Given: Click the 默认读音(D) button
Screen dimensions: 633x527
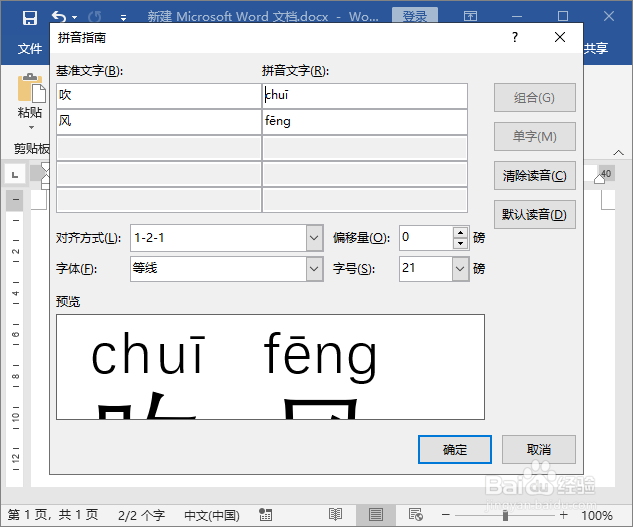Looking at the screenshot, I should pyautogui.click(x=534, y=214).
